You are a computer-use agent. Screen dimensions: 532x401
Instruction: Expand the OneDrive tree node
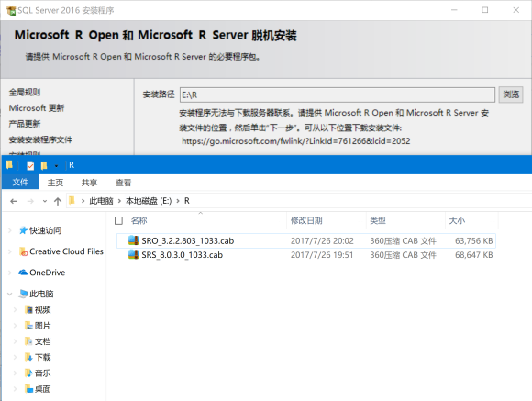click(10, 273)
